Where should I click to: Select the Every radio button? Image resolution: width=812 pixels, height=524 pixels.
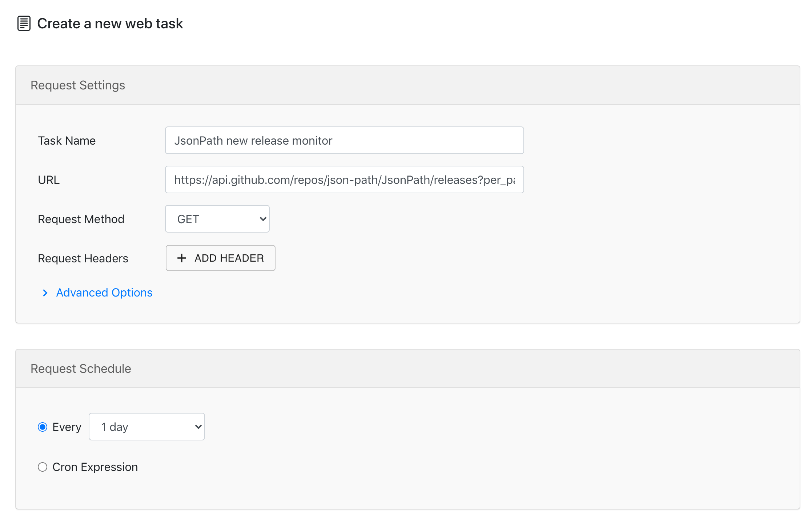43,427
